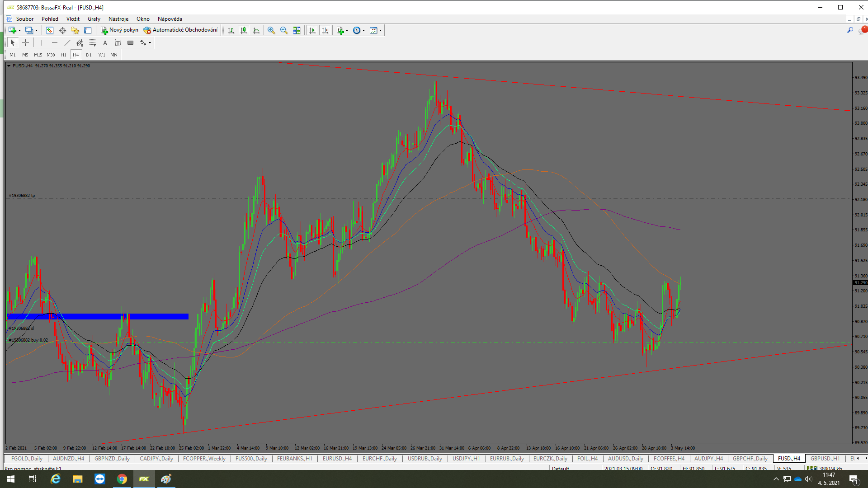Expand the new chart dropdown arrow
This screenshot has width=868, height=488.
[x=19, y=30]
